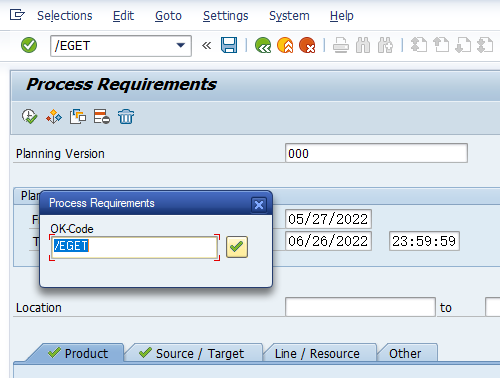Image resolution: width=500 pixels, height=378 pixels.
Task: Click the red Cancel icon
Action: pyautogui.click(x=307, y=45)
